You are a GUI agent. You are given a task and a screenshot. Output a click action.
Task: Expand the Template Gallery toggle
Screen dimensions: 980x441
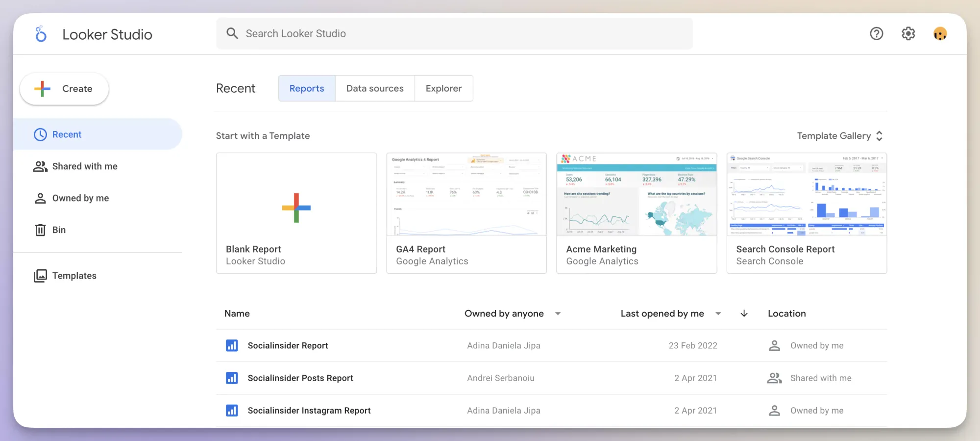pyautogui.click(x=840, y=136)
